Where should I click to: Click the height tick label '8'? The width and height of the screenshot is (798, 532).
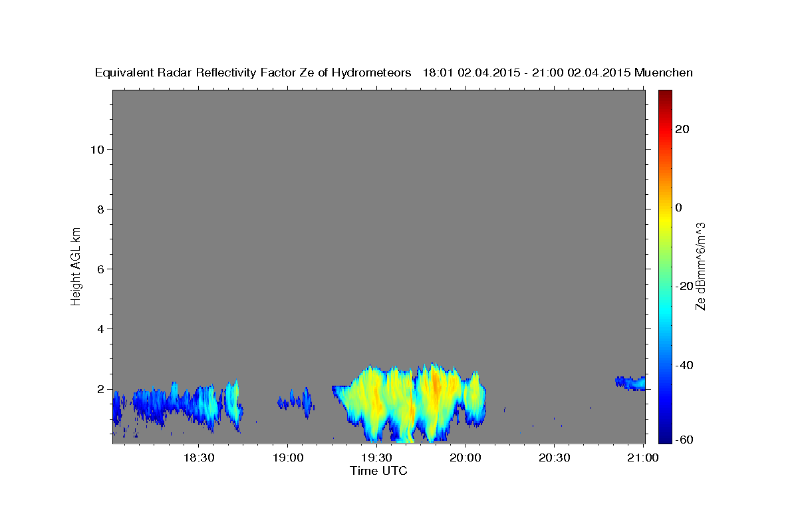(101, 209)
